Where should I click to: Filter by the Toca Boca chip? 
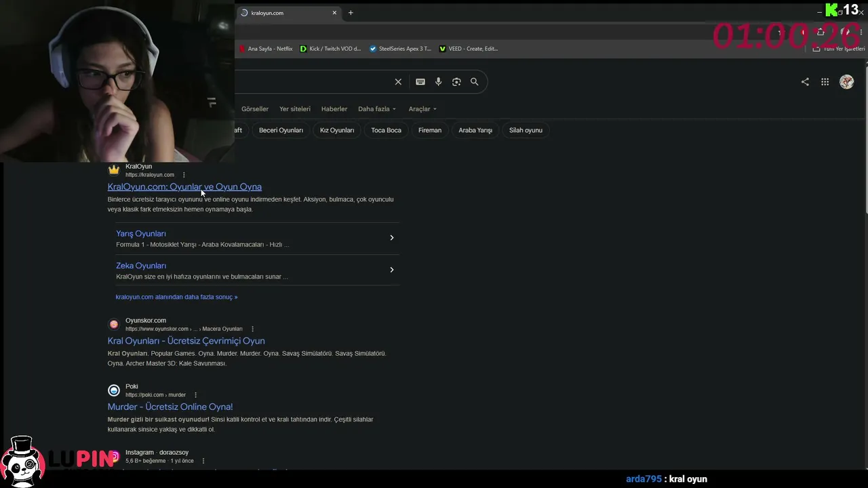[386, 130]
